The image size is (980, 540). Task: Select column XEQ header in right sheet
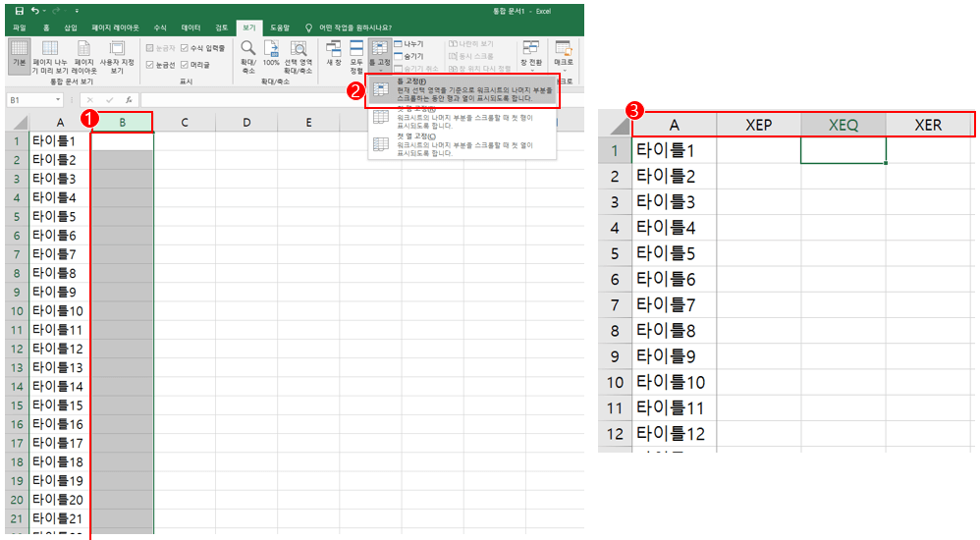click(844, 125)
